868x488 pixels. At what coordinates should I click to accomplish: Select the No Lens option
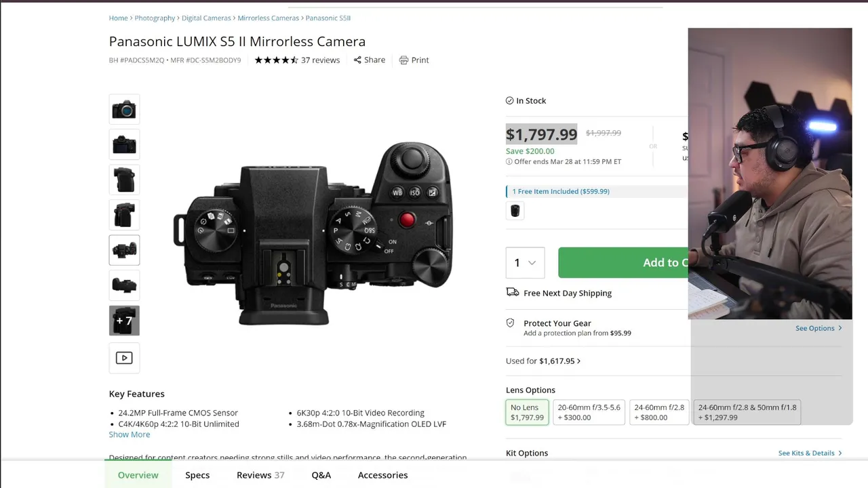[x=527, y=412]
